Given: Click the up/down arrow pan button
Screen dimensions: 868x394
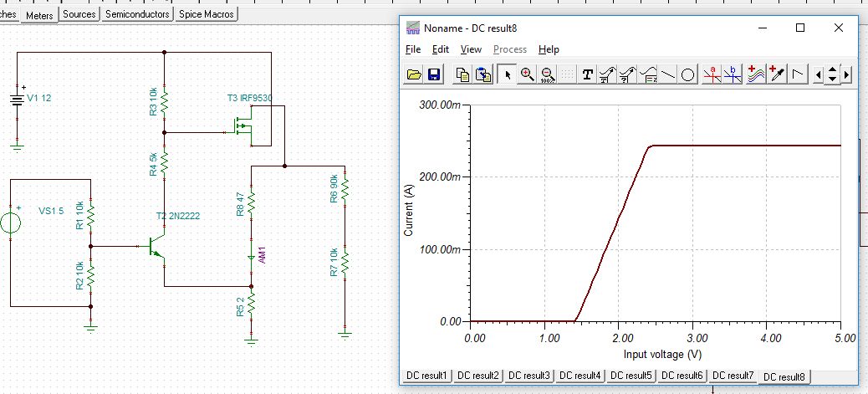Looking at the screenshot, I should point(833,74).
